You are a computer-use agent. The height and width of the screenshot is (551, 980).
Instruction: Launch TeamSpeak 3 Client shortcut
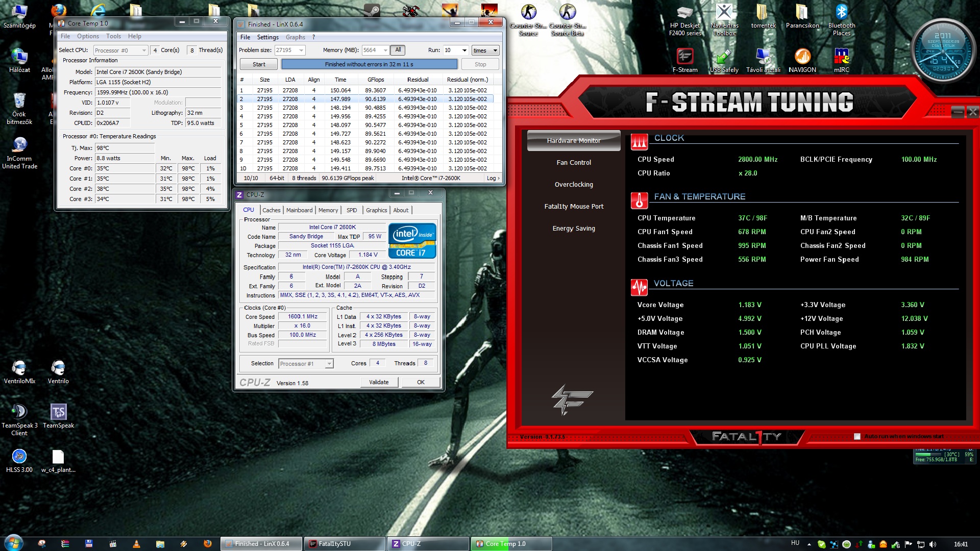[x=19, y=412]
